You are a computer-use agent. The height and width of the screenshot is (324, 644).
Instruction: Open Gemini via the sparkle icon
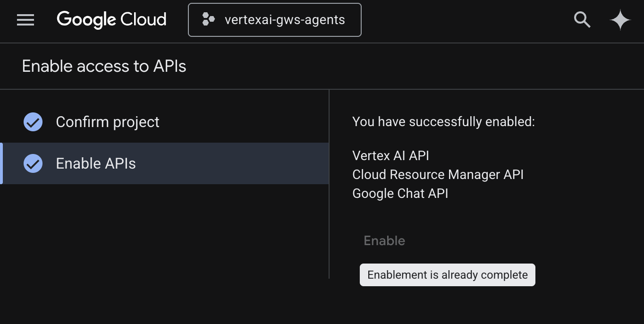(620, 20)
